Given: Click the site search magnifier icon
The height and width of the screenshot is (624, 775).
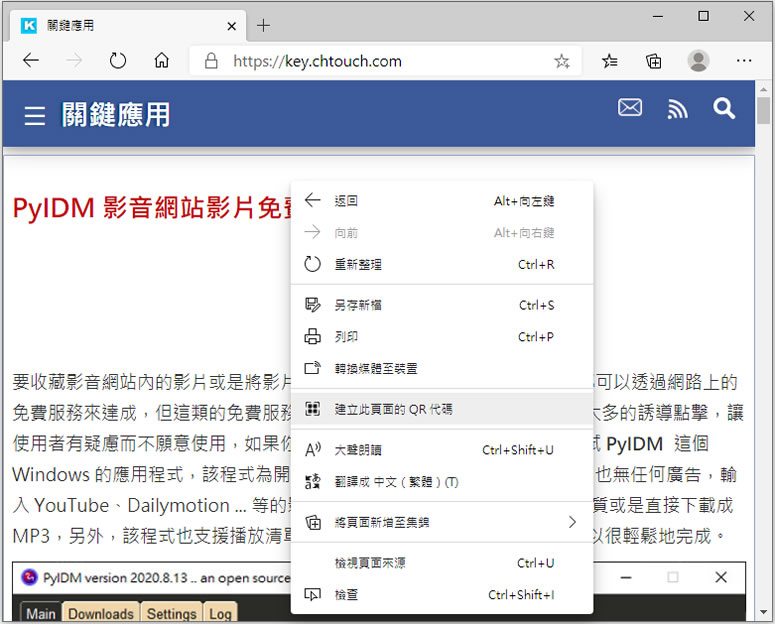Looking at the screenshot, I should [x=724, y=108].
